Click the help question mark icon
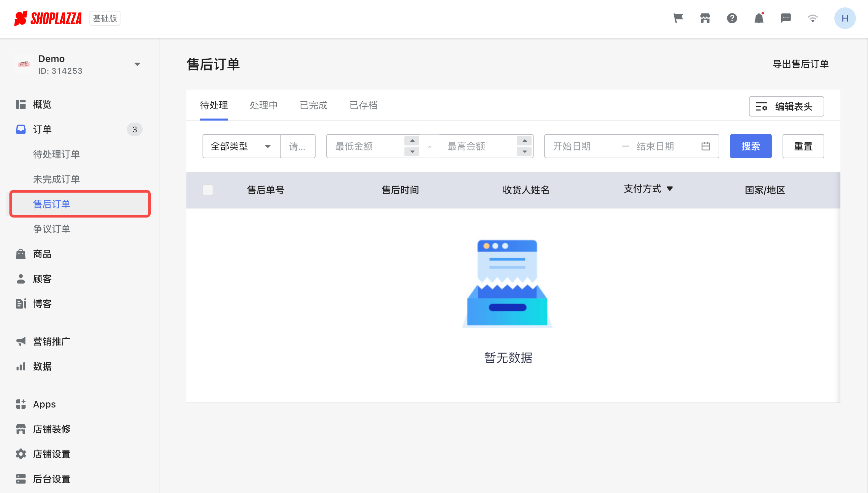868x493 pixels. (x=732, y=18)
